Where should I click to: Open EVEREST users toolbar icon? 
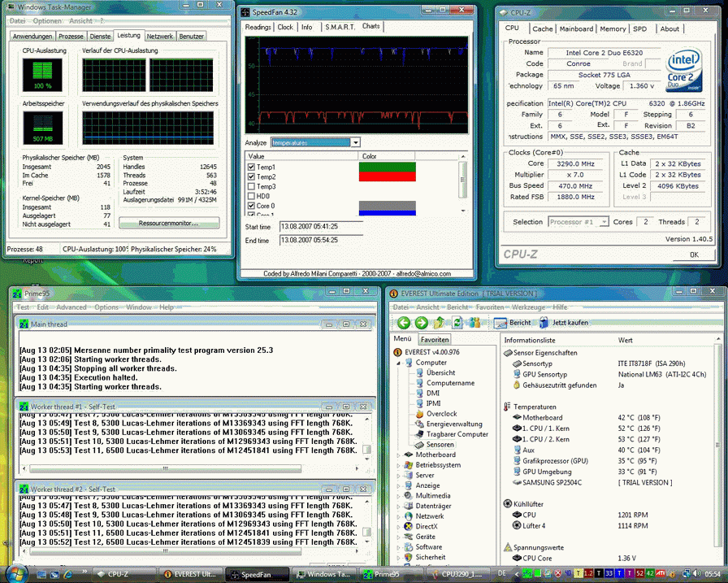(474, 322)
